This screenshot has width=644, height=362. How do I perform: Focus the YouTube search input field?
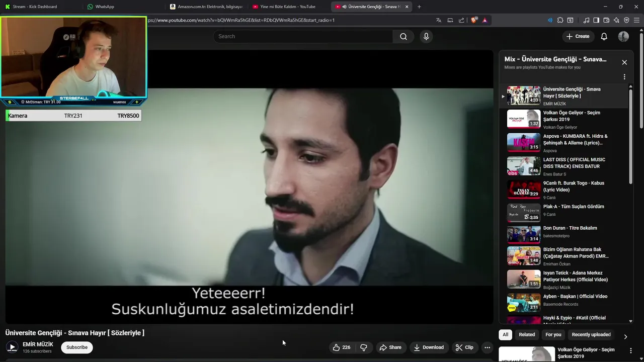(x=303, y=36)
